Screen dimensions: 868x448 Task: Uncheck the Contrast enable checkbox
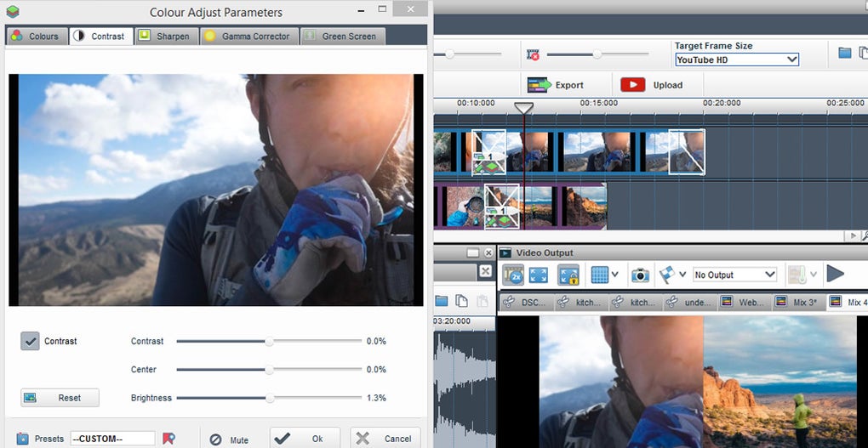tap(30, 341)
